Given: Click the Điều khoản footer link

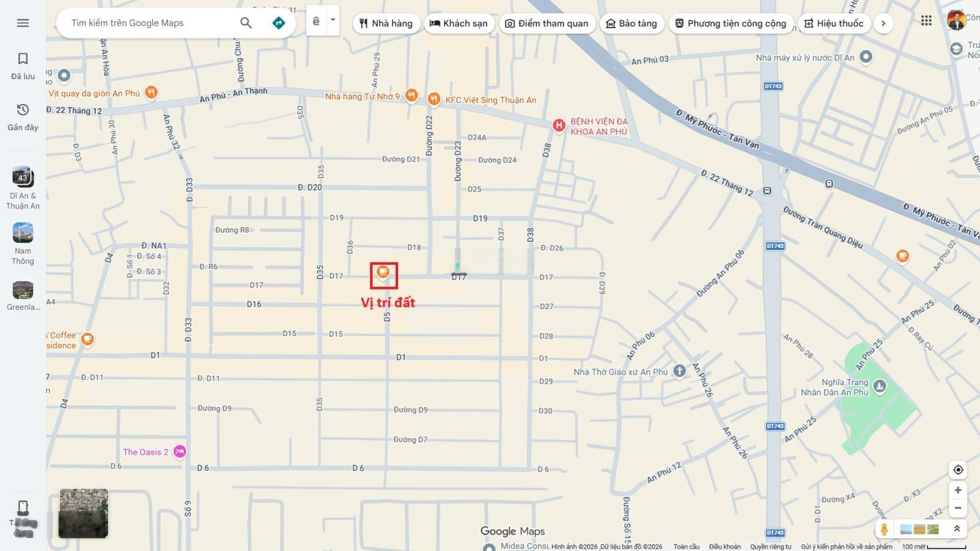Looking at the screenshot, I should (724, 547).
